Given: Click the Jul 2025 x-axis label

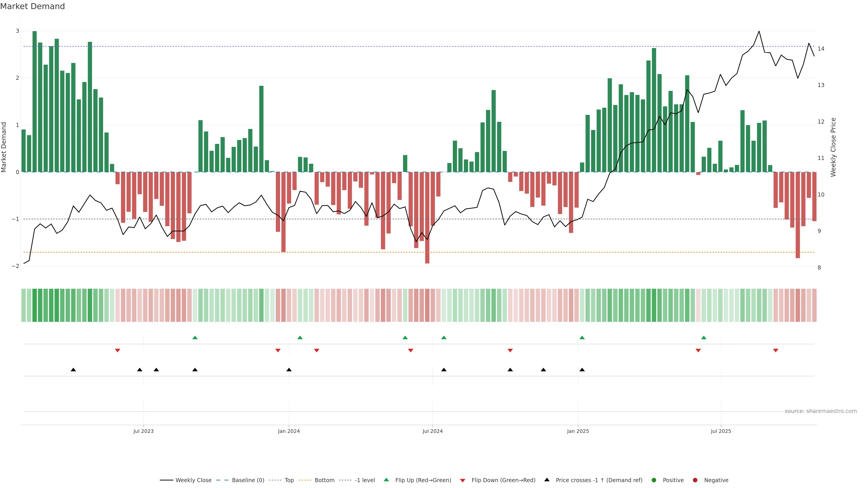Looking at the screenshot, I should 721,431.
